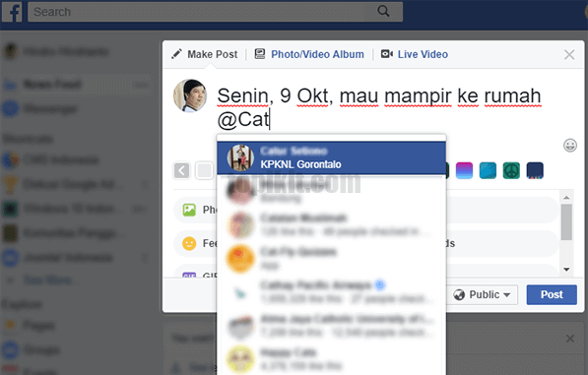The height and width of the screenshot is (375, 588).
Task: Open Messenger in left sidebar
Action: click(x=50, y=109)
